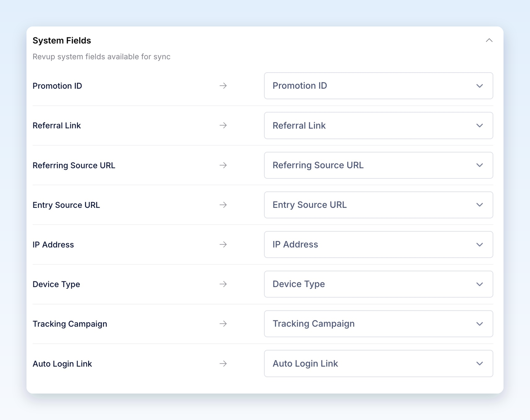This screenshot has height=420, width=530.
Task: Click the System Fields heading
Action: pyautogui.click(x=62, y=40)
